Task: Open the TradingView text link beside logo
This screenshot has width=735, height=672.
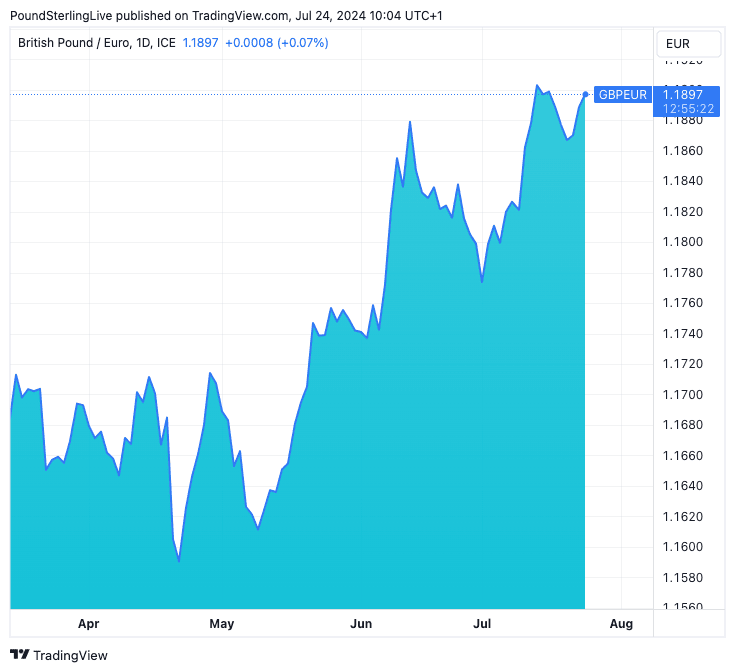Action: coord(70,656)
